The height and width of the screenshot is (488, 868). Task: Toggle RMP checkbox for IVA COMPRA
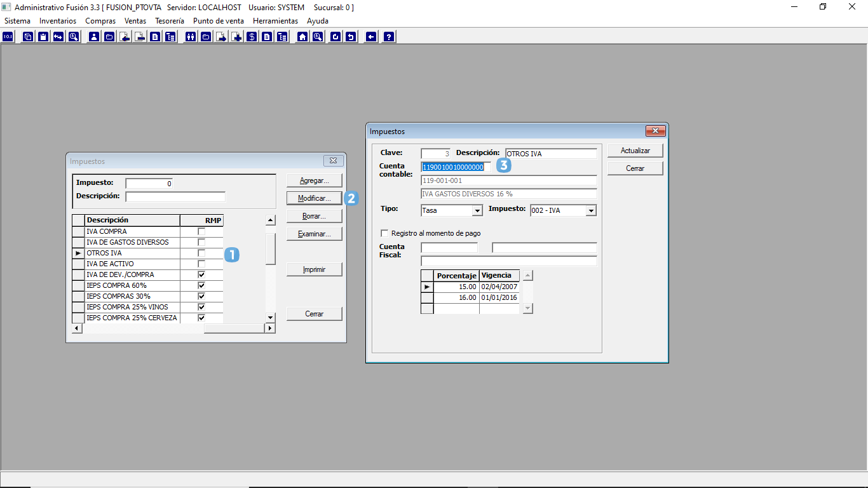click(x=201, y=231)
